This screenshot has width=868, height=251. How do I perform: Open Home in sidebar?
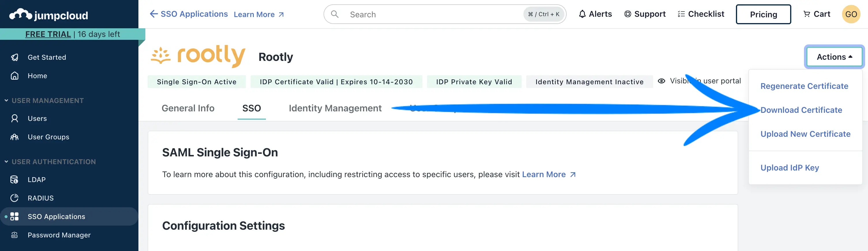(x=37, y=76)
